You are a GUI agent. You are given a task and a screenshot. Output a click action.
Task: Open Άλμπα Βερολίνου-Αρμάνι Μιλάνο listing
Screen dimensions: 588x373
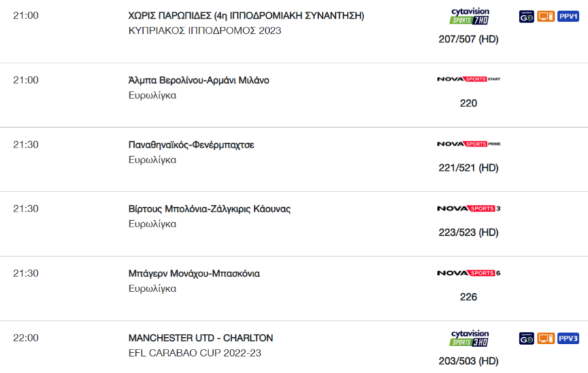(x=199, y=80)
